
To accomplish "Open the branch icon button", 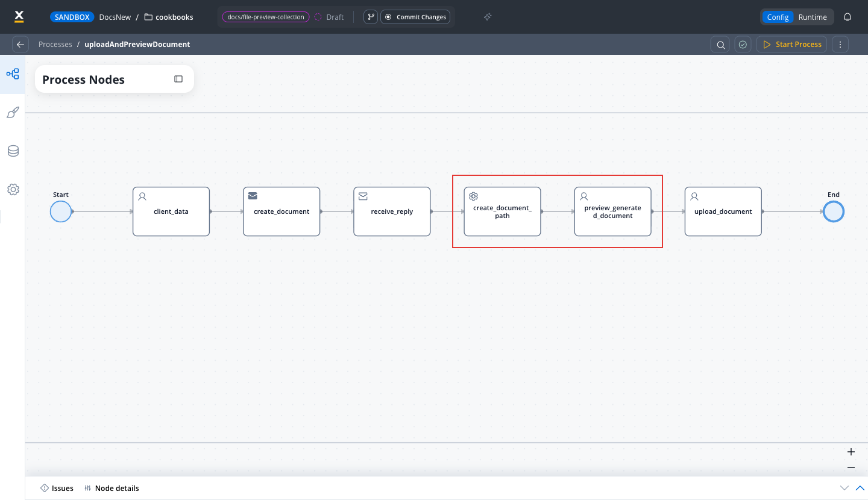I will (371, 17).
